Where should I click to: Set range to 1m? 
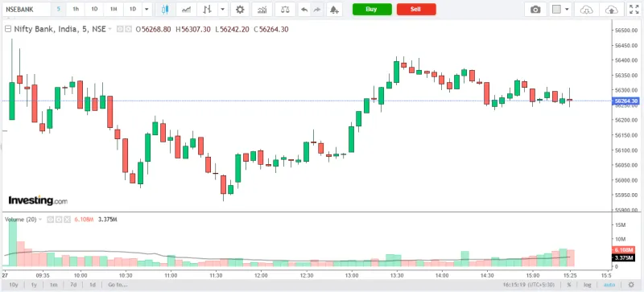[53, 285]
